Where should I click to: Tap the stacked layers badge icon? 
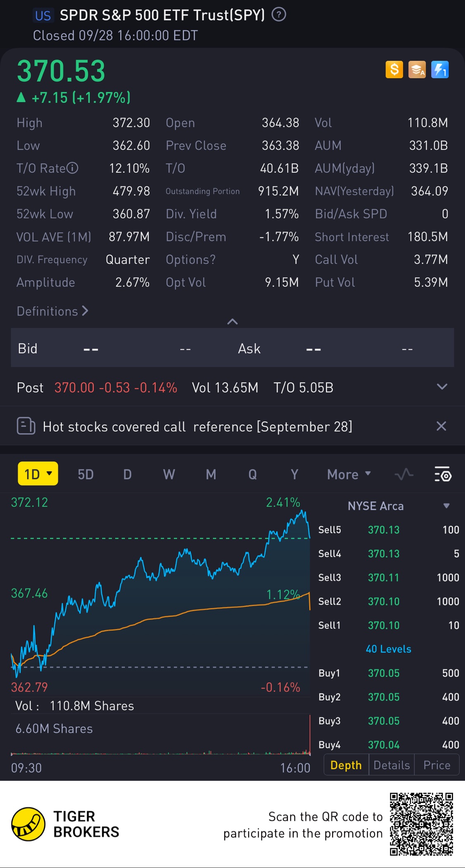tap(417, 69)
